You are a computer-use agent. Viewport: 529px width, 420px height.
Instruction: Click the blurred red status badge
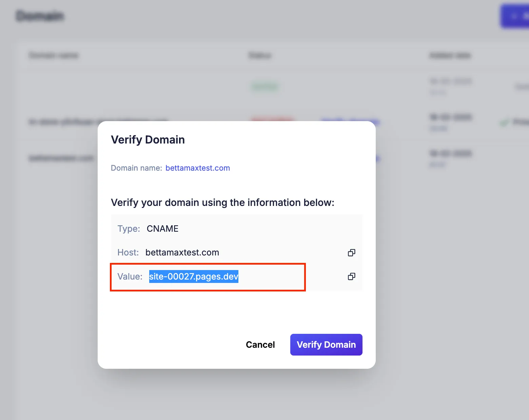tap(272, 119)
